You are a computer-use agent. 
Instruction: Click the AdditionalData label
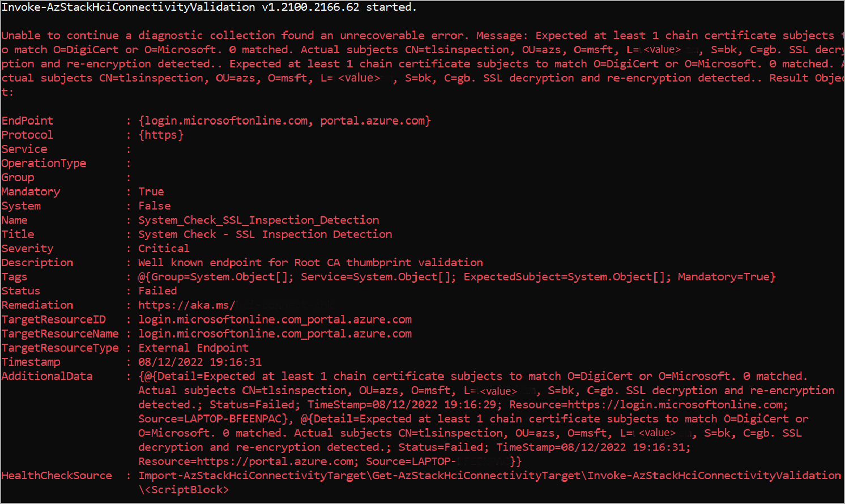point(47,376)
